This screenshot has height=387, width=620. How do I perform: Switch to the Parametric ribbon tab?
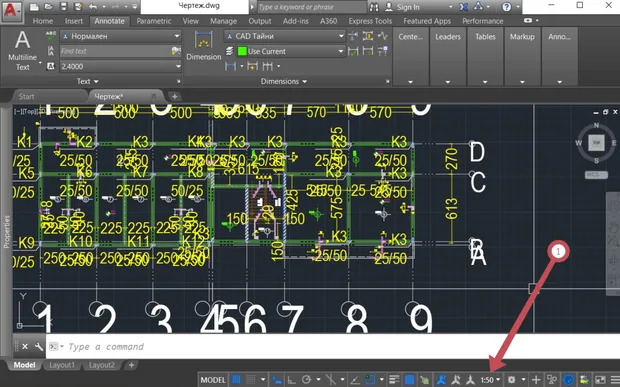pyautogui.click(x=154, y=21)
